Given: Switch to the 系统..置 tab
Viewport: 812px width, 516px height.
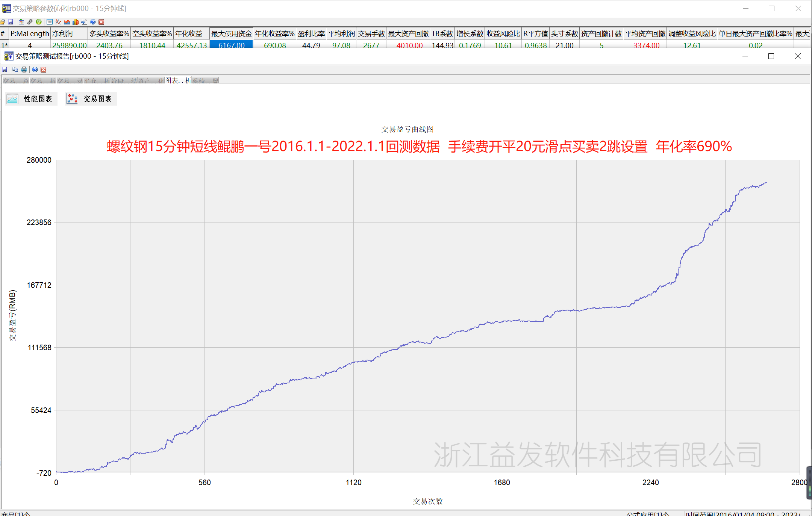Looking at the screenshot, I should [x=205, y=80].
